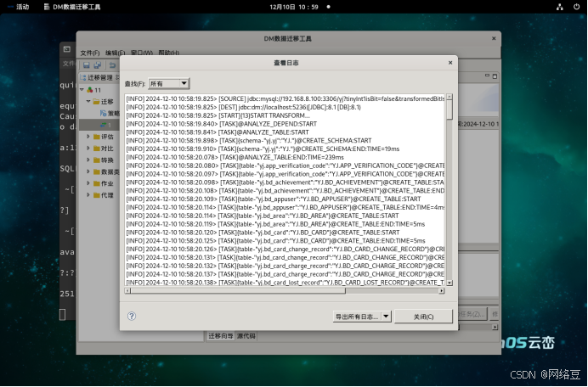Screen dimensions: 588x387
Task: Collapse the project 11 node arrow
Action: [82, 90]
